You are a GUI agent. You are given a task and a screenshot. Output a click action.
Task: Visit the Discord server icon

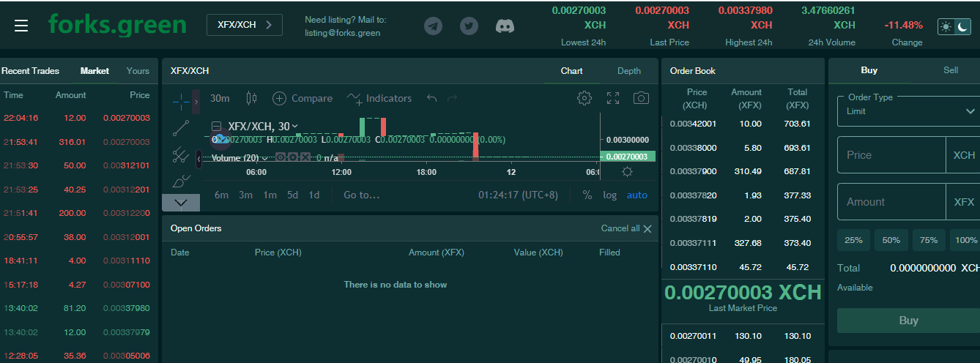[505, 26]
